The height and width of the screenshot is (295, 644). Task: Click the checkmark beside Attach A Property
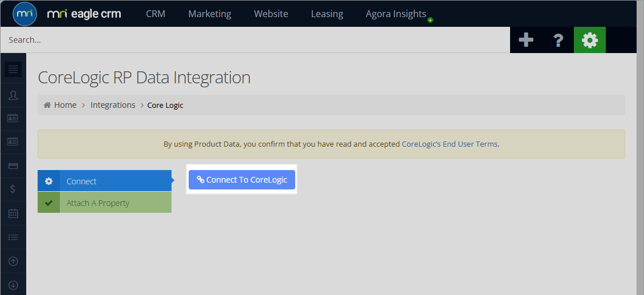(49, 203)
